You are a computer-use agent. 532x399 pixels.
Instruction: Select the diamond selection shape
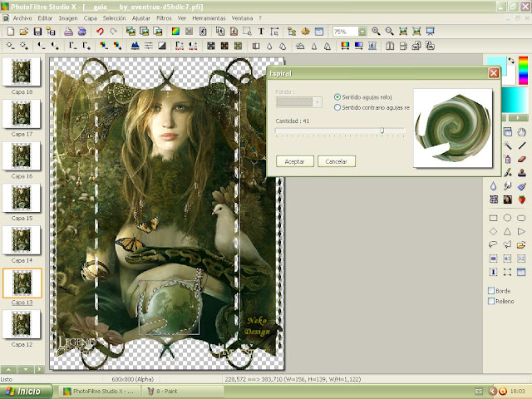(493, 232)
